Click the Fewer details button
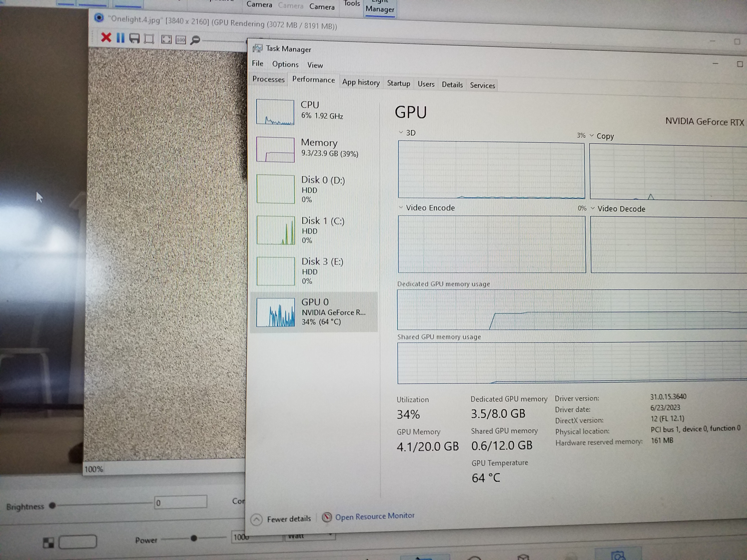 coord(288,519)
